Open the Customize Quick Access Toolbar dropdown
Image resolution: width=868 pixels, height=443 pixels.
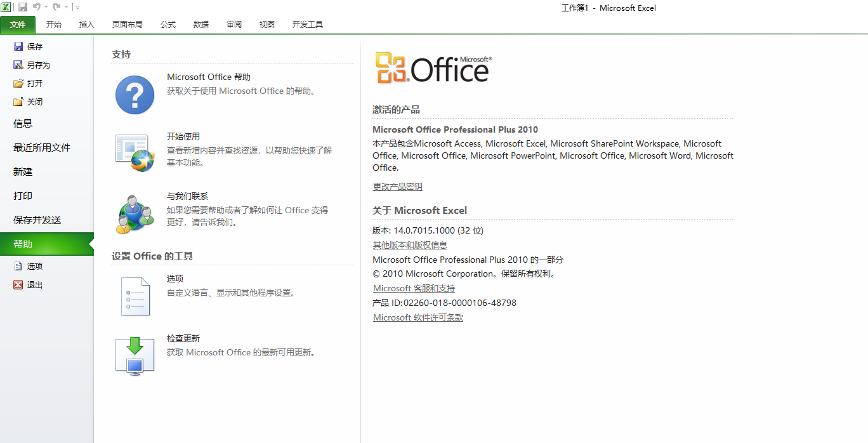pos(77,8)
